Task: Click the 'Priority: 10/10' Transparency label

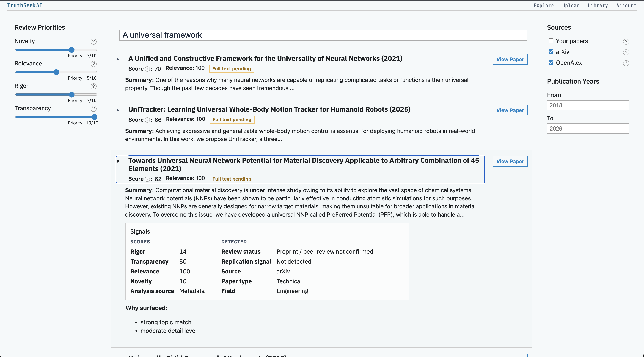Action: pos(83,123)
